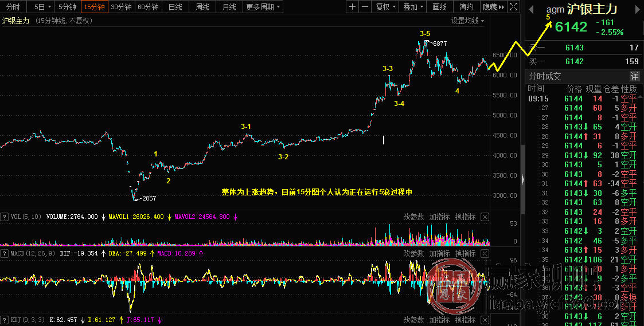Select the 15分钟 chart period

pyautogui.click(x=95, y=7)
